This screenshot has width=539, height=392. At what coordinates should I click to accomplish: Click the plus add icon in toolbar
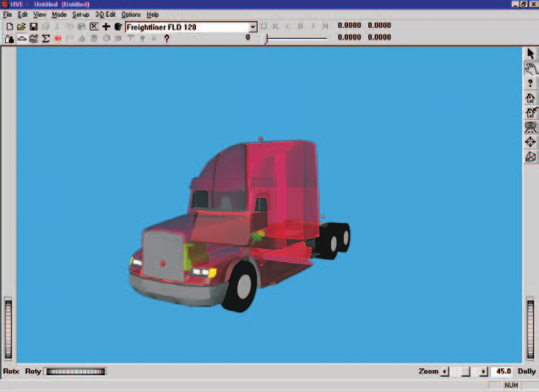106,27
